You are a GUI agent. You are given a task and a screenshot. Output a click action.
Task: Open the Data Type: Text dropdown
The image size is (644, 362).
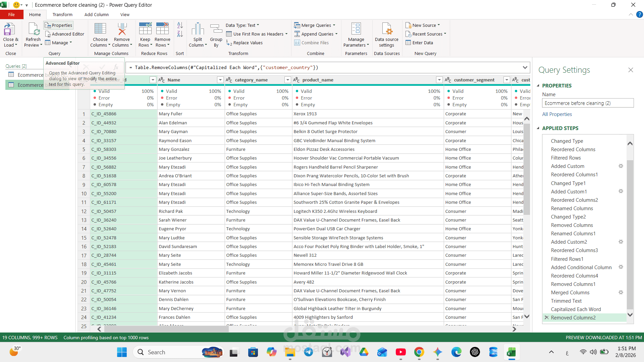tap(242, 25)
